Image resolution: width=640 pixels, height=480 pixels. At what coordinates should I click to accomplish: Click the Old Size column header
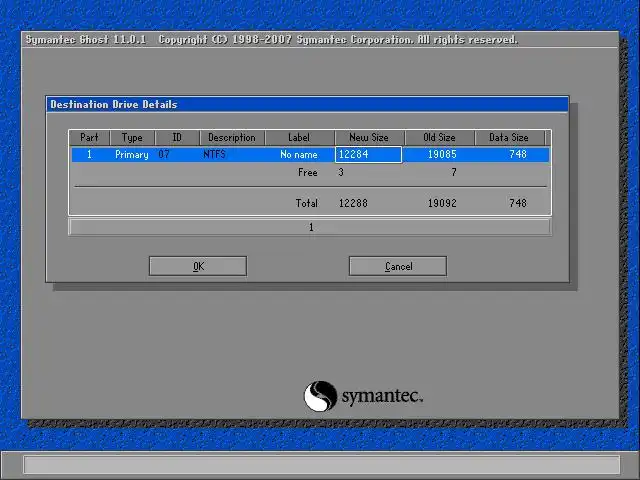pos(439,138)
